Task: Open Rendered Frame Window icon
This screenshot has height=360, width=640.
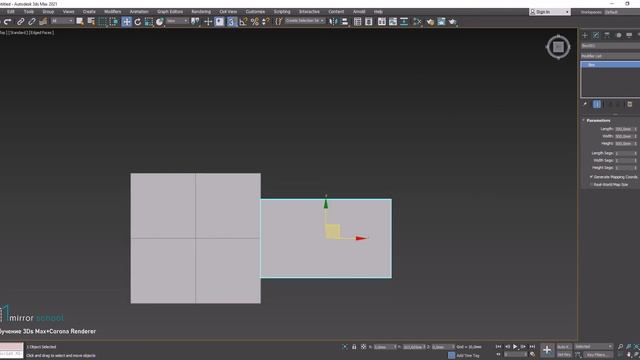Action: coord(441,22)
